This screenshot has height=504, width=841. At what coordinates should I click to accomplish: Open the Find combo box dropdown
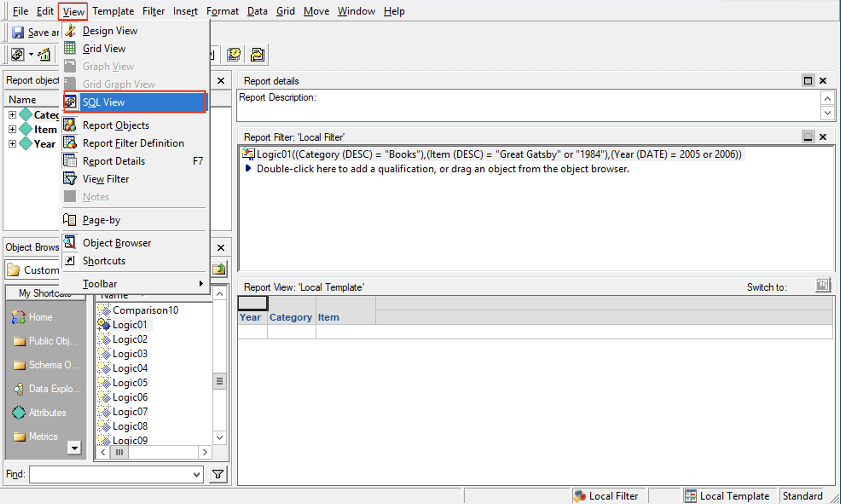click(196, 474)
